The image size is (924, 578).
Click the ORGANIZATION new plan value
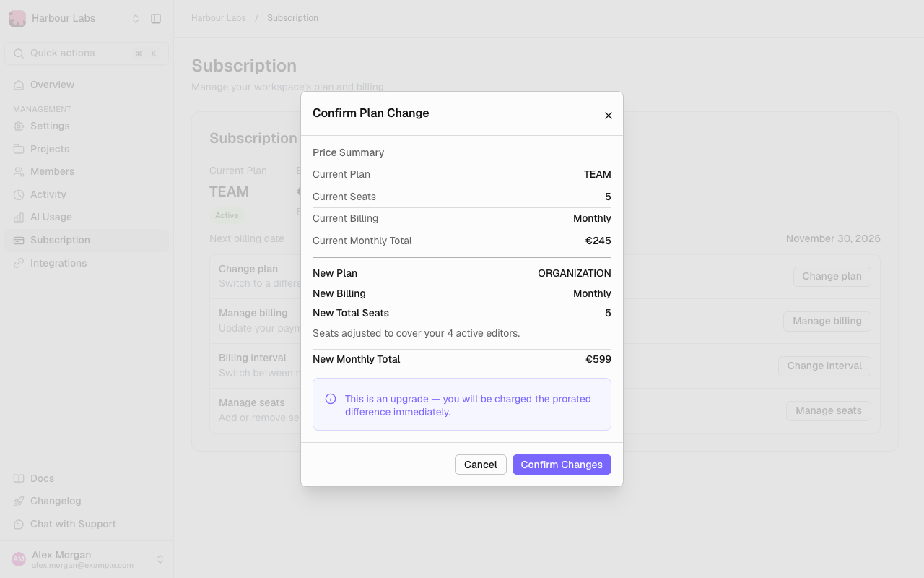click(575, 273)
